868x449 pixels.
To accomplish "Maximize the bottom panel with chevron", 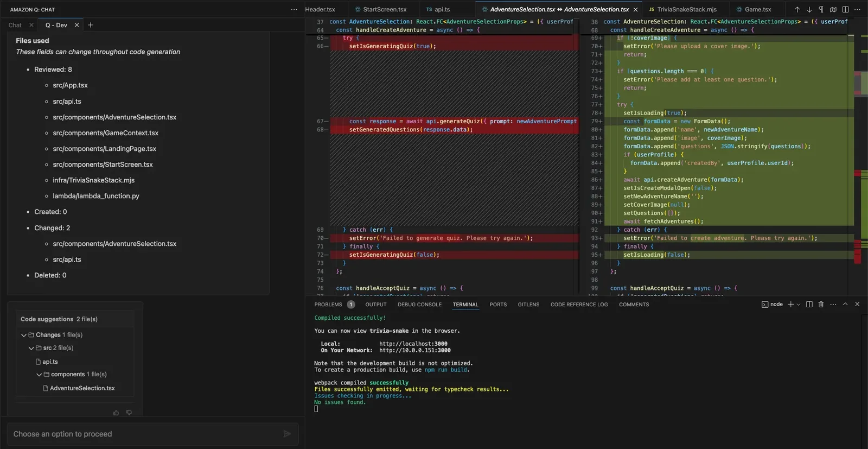I will coord(845,305).
